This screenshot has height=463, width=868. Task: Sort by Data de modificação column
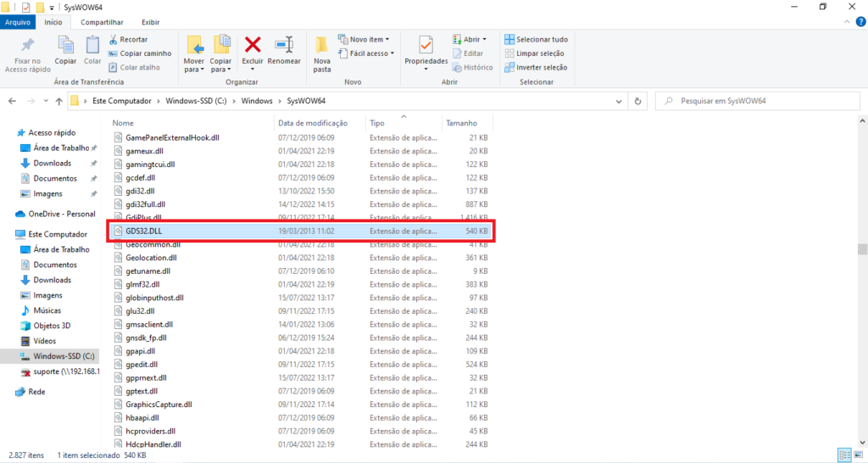[x=313, y=123]
